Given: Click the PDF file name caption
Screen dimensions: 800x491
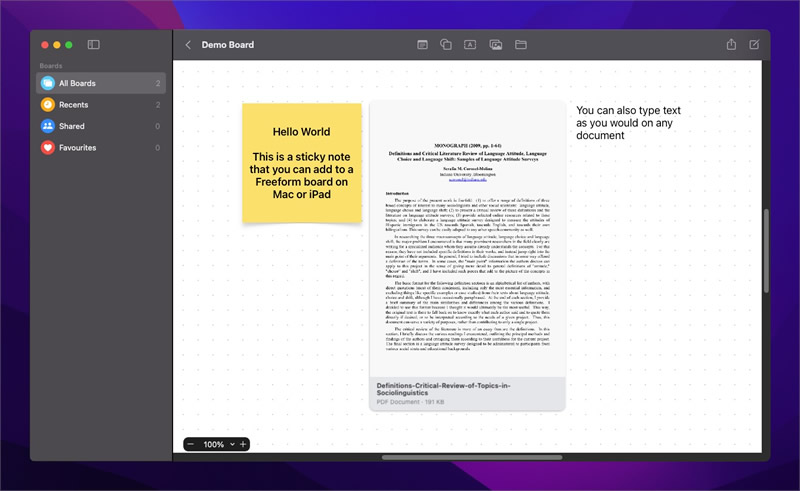Looking at the screenshot, I should [x=443, y=389].
